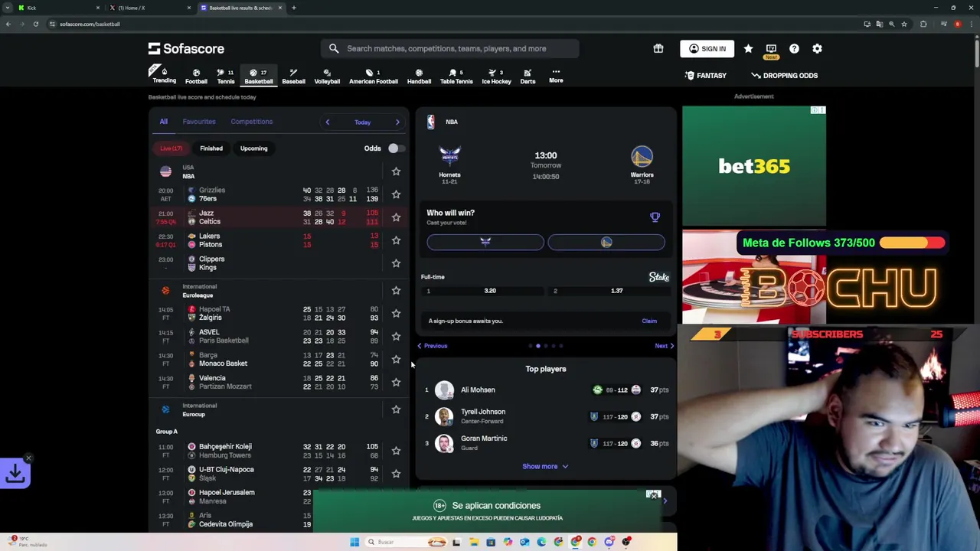Show Previous featured match
The width and height of the screenshot is (980, 551).
pyautogui.click(x=433, y=346)
